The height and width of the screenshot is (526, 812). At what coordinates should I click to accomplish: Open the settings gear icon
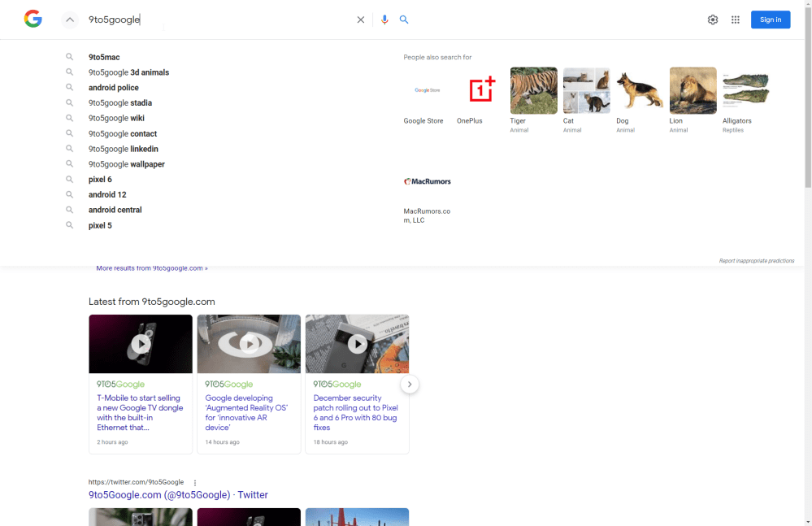pos(713,20)
